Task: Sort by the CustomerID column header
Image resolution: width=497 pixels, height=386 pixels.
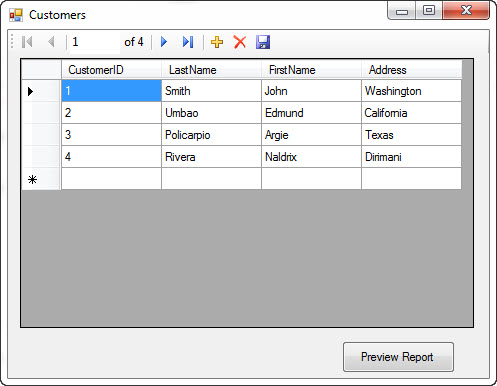Action: tap(111, 70)
